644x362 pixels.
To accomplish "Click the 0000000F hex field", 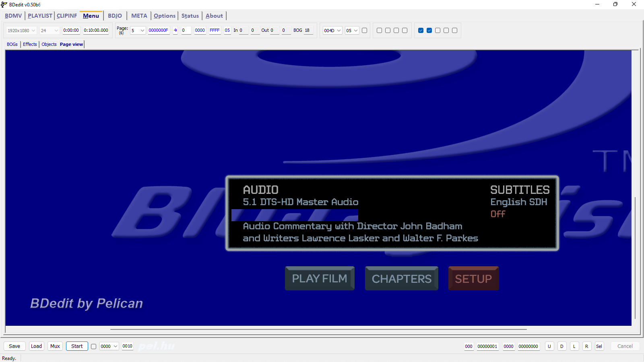I will [x=159, y=31].
